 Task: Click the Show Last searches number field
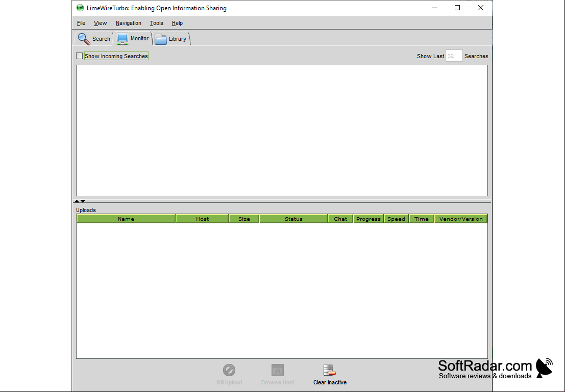(x=454, y=56)
